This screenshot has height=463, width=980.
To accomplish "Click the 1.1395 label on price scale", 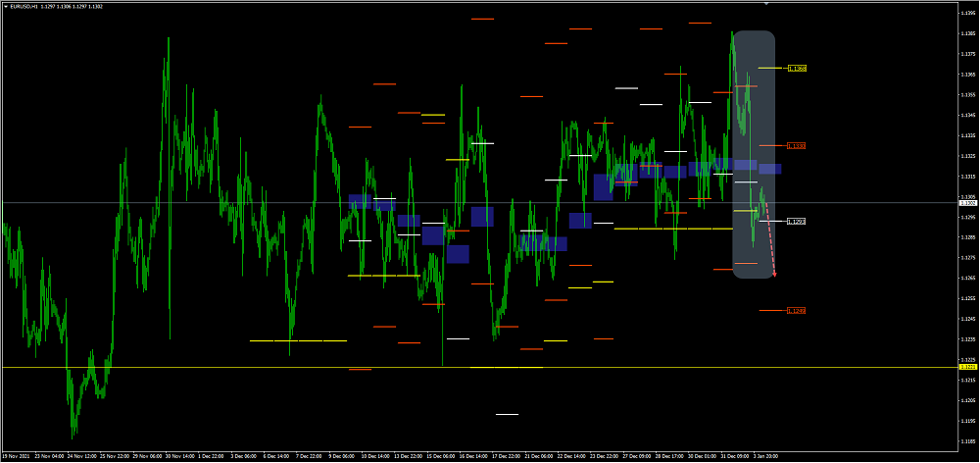I will pos(966,14).
